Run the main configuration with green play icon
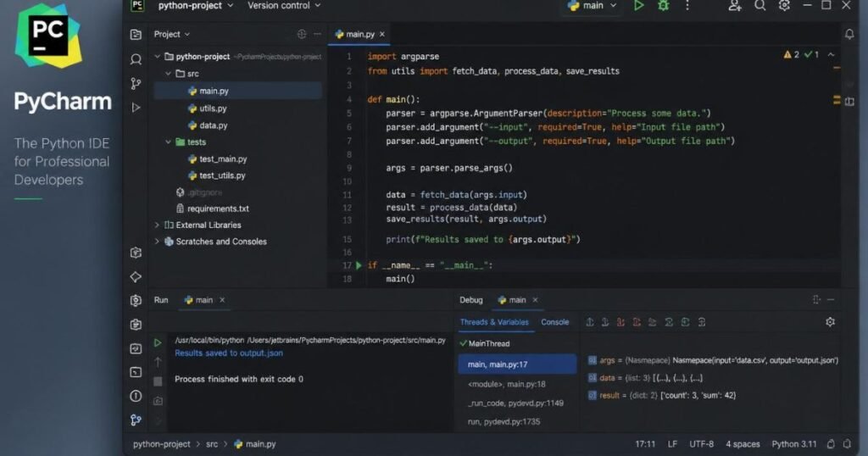 pos(638,6)
